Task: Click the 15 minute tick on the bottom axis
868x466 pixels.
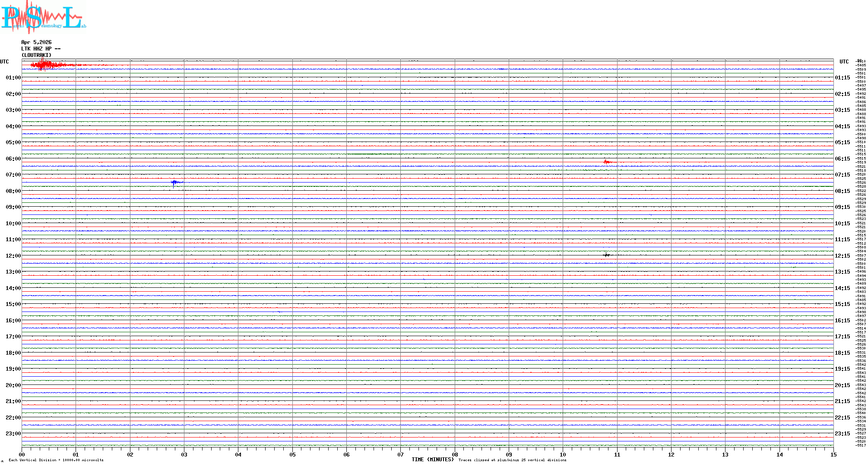Action: pyautogui.click(x=833, y=454)
